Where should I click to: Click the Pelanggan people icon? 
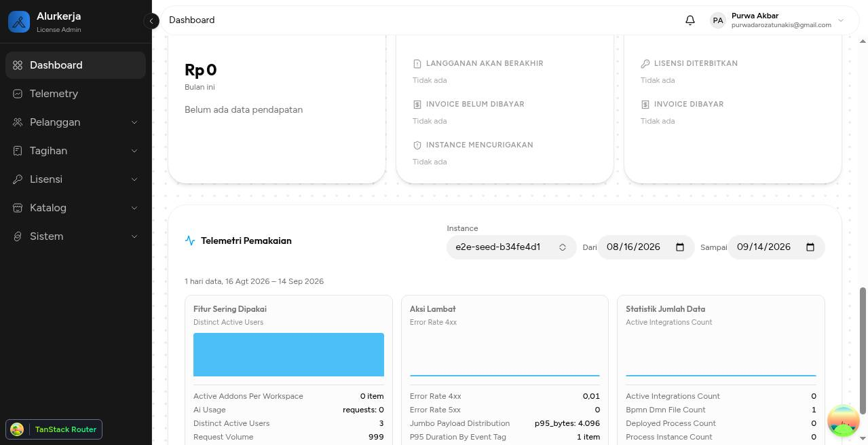[18, 122]
